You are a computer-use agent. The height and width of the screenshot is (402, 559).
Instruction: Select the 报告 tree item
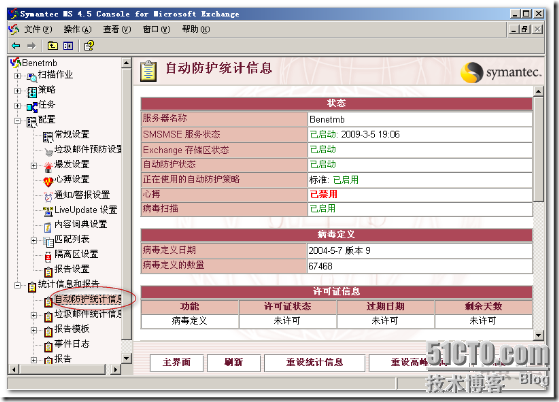click(63, 359)
